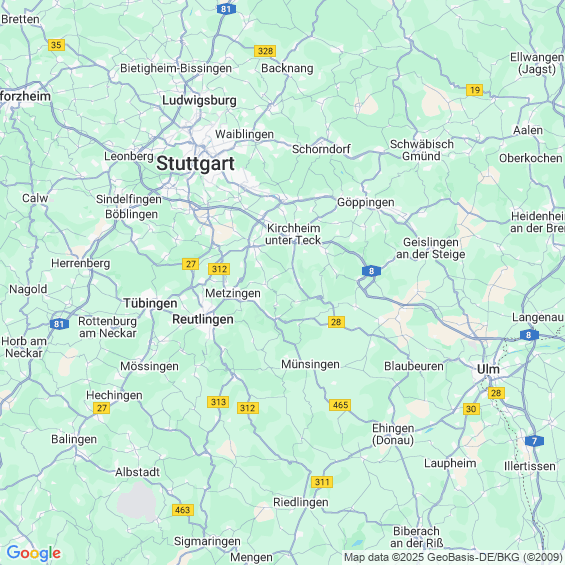Select the Schwäbisch Gmünd label
This screenshot has height=565, width=565.
point(422,150)
